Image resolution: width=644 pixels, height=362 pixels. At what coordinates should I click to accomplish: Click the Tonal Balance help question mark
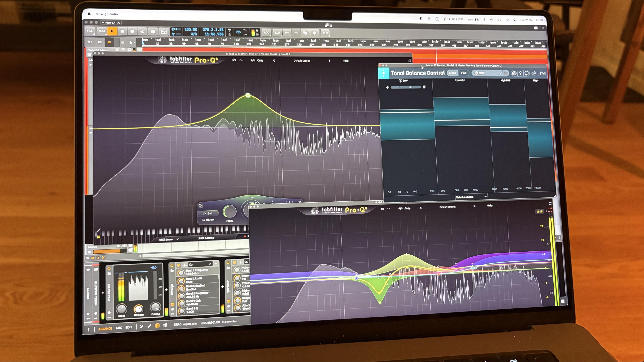(x=520, y=73)
